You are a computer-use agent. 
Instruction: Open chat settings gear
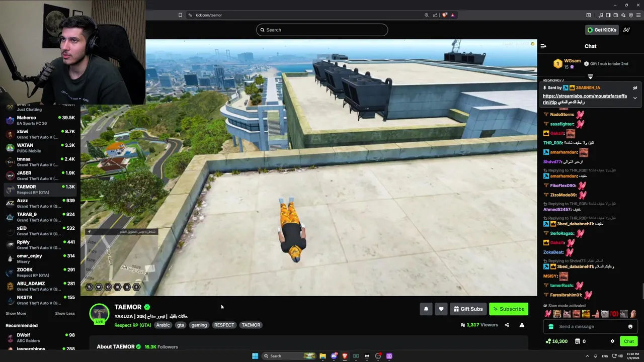point(612,341)
